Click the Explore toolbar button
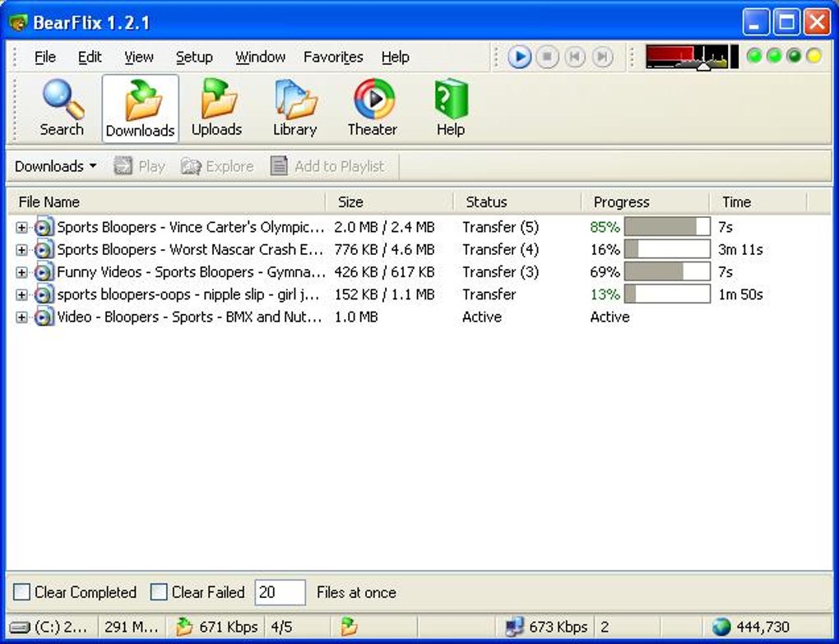The width and height of the screenshot is (839, 644). [216, 166]
